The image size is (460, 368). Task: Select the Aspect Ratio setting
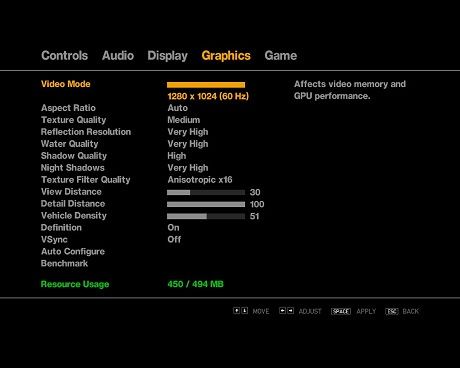(x=68, y=108)
